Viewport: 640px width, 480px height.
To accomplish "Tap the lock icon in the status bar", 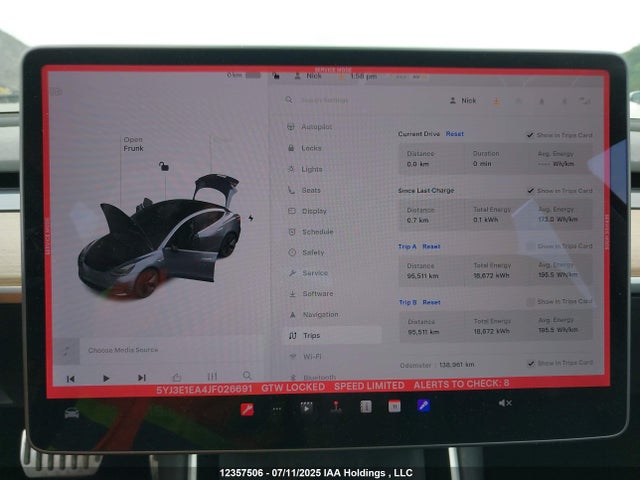I will click(x=276, y=76).
